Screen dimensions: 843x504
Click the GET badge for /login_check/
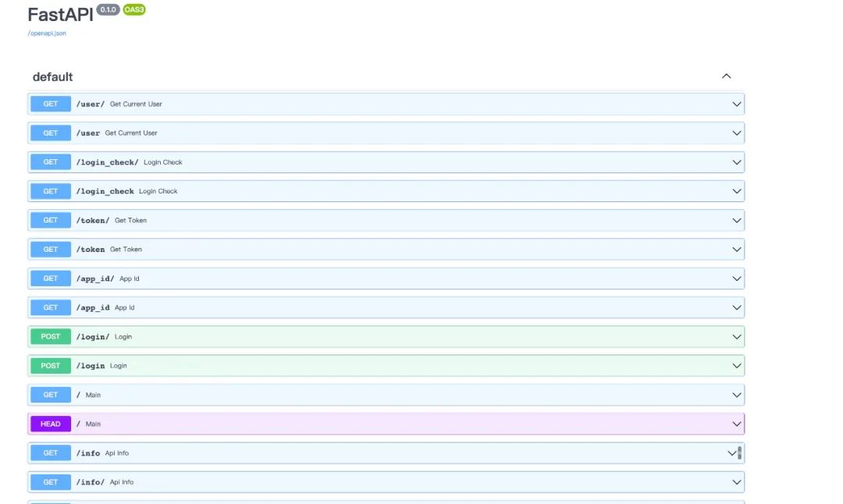51,161
